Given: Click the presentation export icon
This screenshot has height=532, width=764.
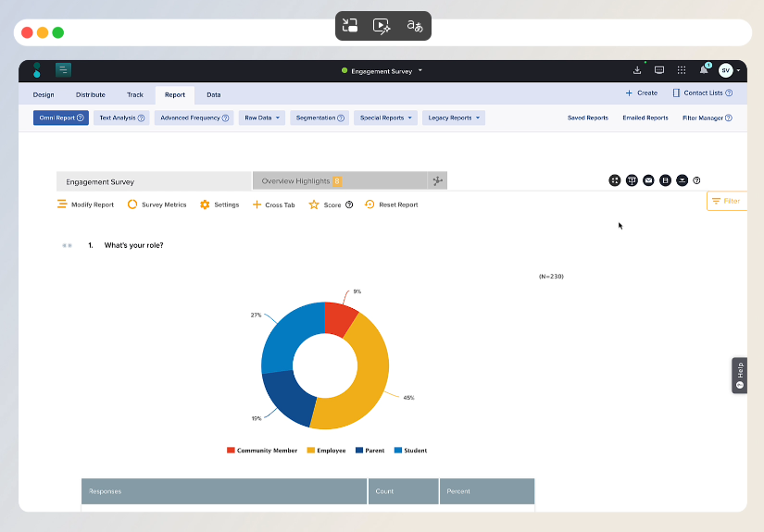Looking at the screenshot, I should pyautogui.click(x=632, y=180).
